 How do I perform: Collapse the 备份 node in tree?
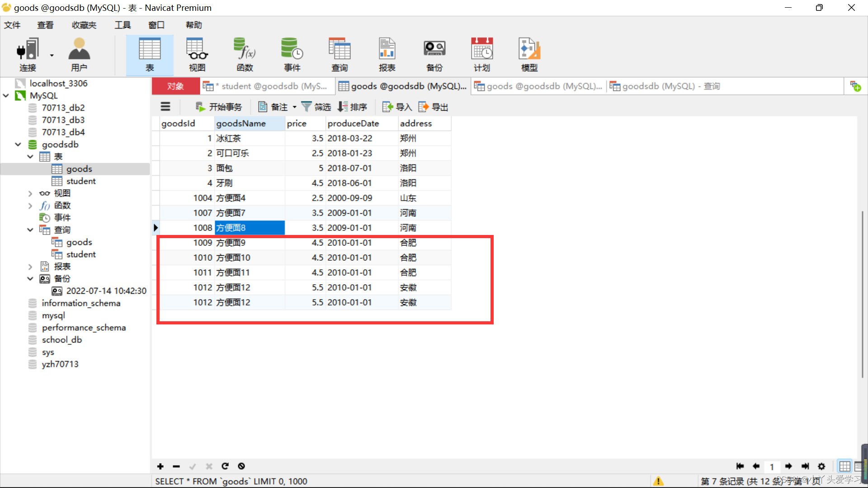tap(30, 279)
